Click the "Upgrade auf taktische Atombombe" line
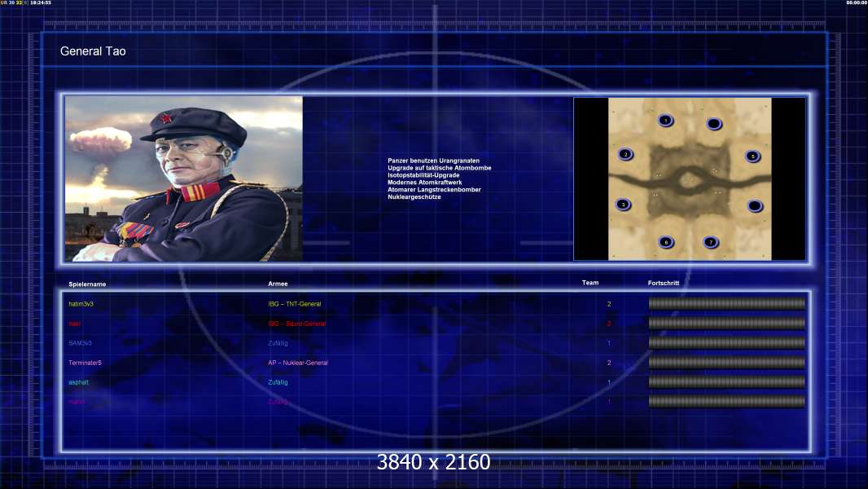 click(440, 168)
